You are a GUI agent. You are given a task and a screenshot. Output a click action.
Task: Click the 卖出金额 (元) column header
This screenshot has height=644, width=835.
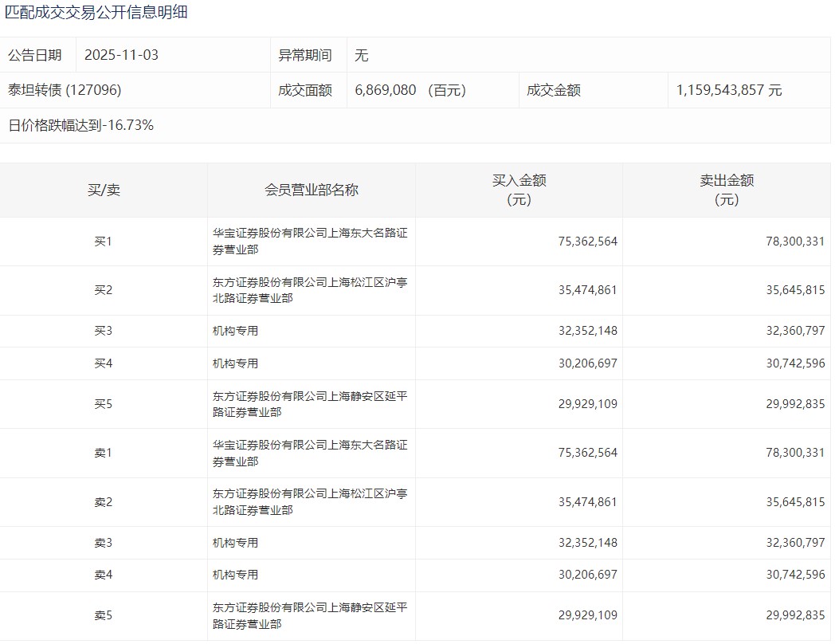point(726,190)
